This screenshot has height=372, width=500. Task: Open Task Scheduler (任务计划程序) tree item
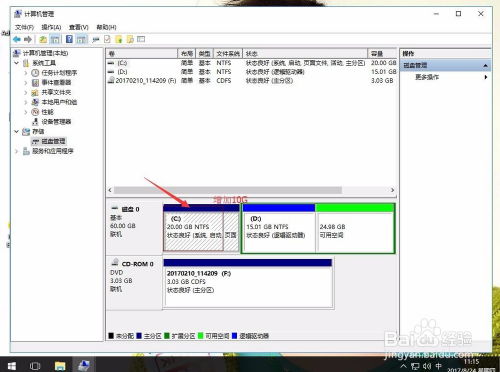click(59, 73)
